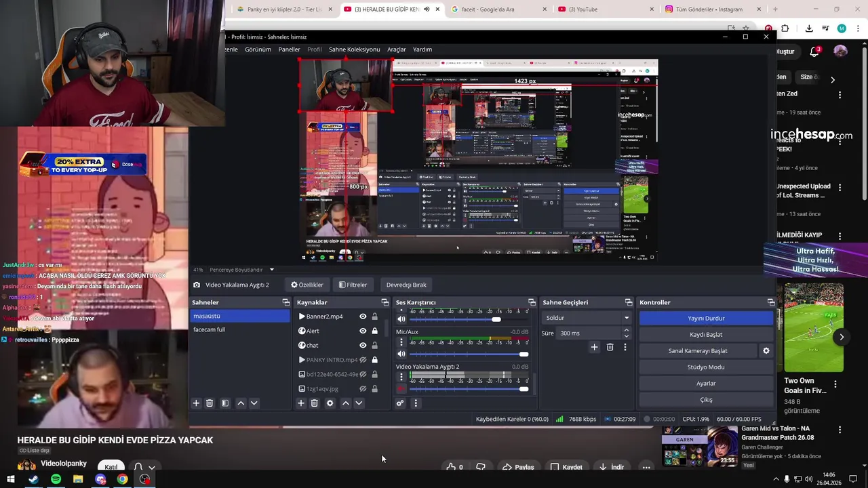Viewport: 868px width, 488px height.
Task: Increase transition duration with up stepper
Action: pyautogui.click(x=626, y=330)
